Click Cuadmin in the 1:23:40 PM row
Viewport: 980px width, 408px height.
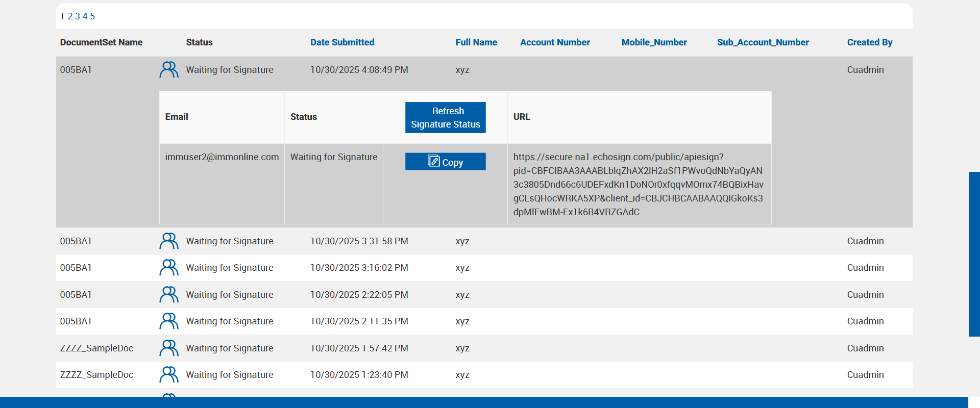[x=866, y=375]
